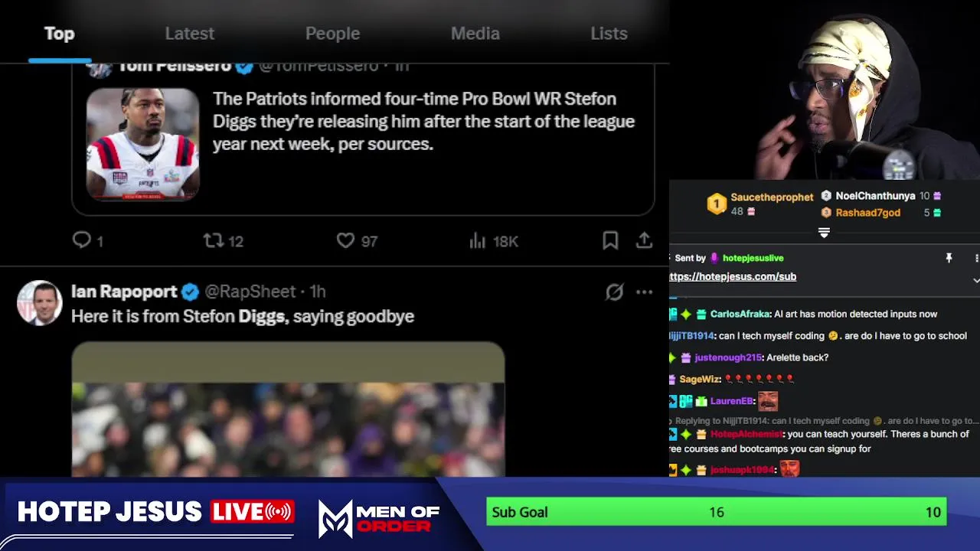Select the Lists tab
980x551 pixels.
609,34
